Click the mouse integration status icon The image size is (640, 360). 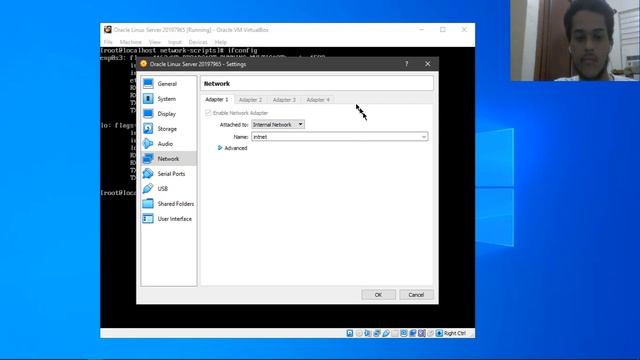[430, 333]
